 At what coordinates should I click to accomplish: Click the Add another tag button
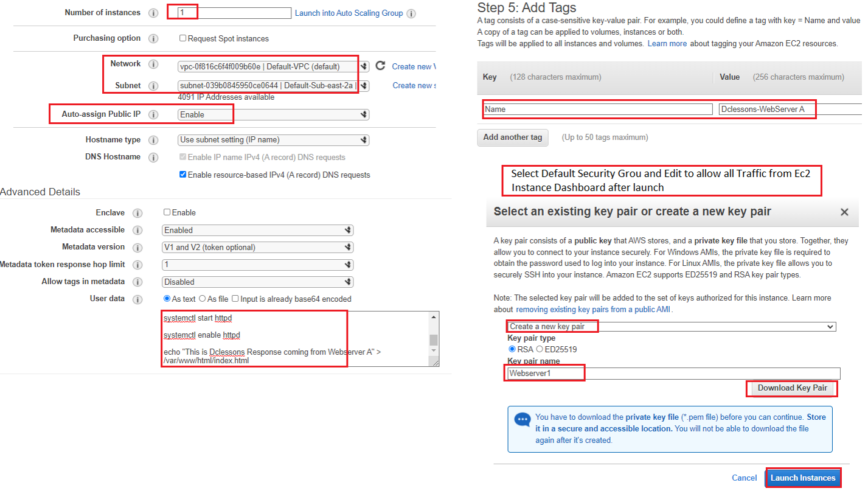[512, 138]
